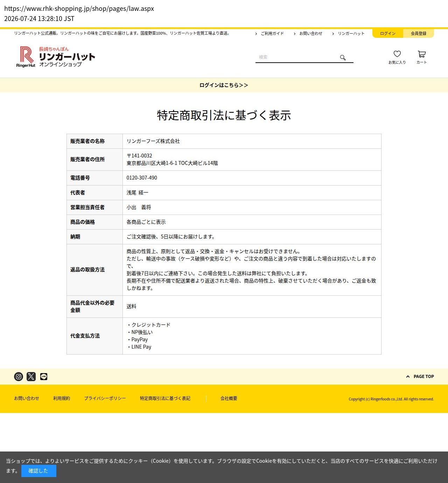Click the PAGE TOP link
Viewport: 448px width, 483px height.
pos(420,377)
